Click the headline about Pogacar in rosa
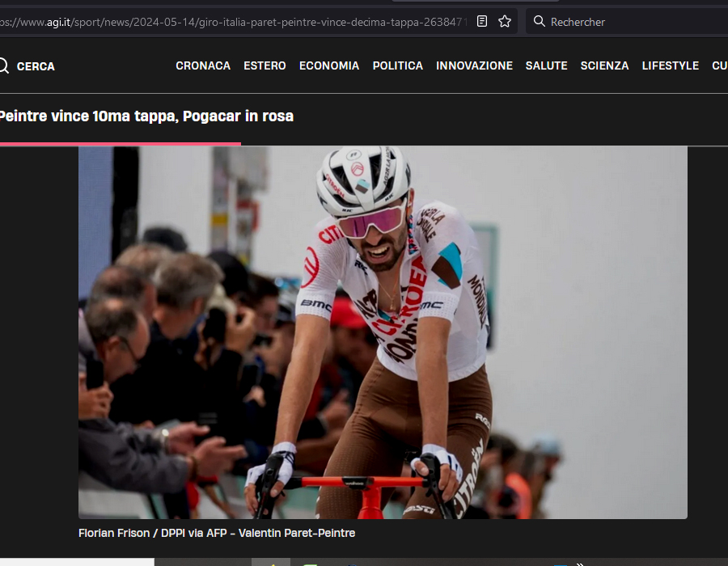The height and width of the screenshot is (566, 728). point(146,116)
